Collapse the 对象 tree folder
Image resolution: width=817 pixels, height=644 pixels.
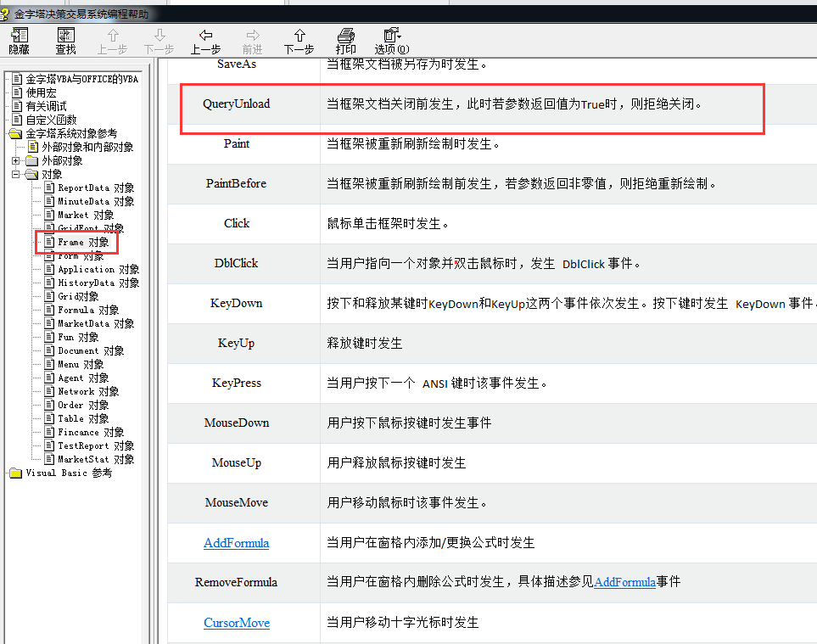16,174
